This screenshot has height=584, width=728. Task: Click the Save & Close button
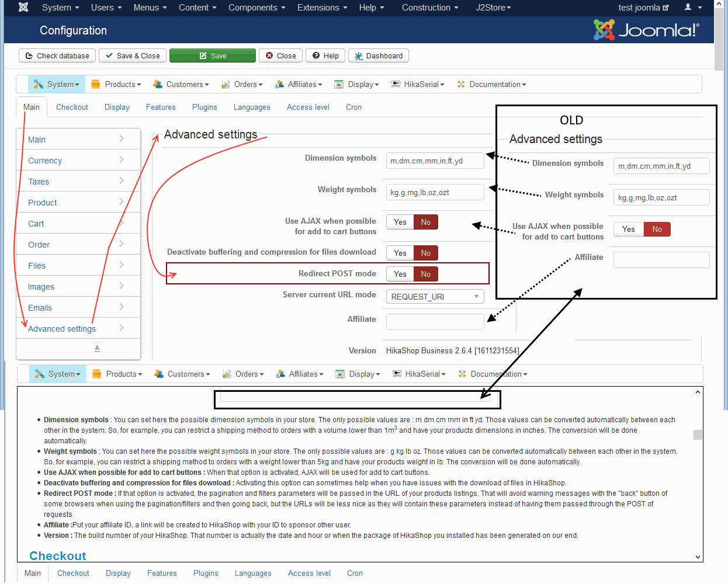133,55
